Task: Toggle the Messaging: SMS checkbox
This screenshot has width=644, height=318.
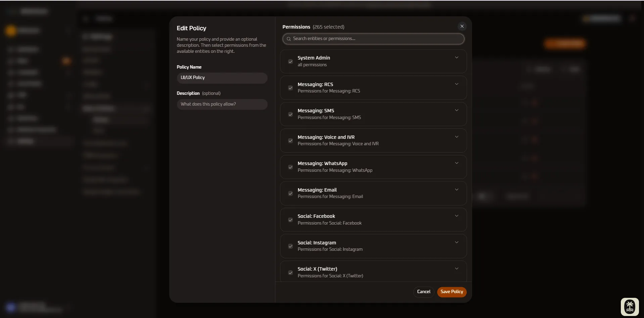Action: 290,114
